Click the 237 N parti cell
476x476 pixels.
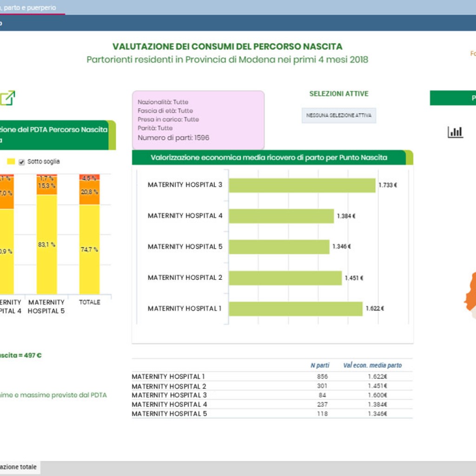tap(323, 404)
